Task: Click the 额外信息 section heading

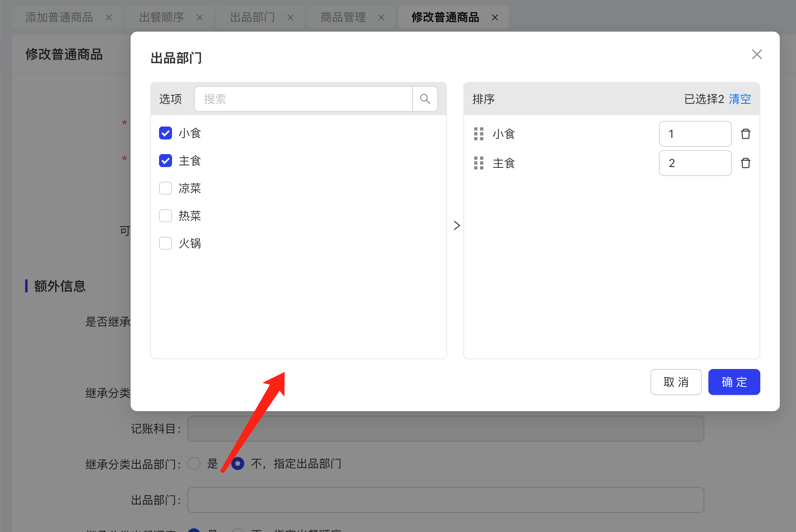Action: 60,286
